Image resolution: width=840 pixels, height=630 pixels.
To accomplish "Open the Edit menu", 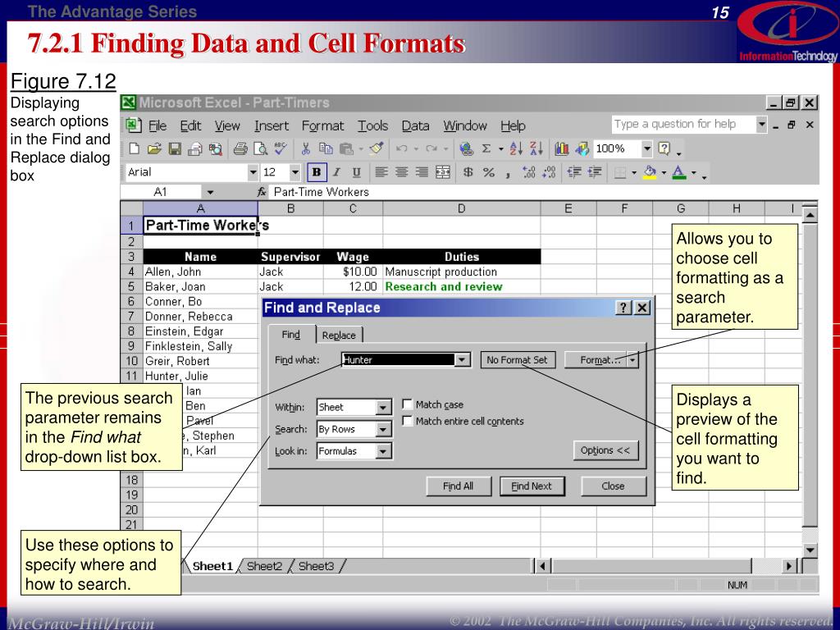I will coord(190,126).
